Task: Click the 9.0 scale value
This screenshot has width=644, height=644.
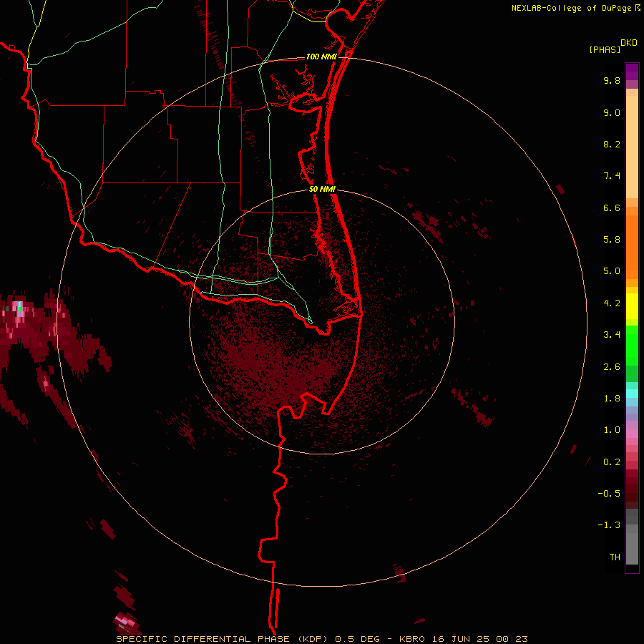Action: (x=612, y=112)
